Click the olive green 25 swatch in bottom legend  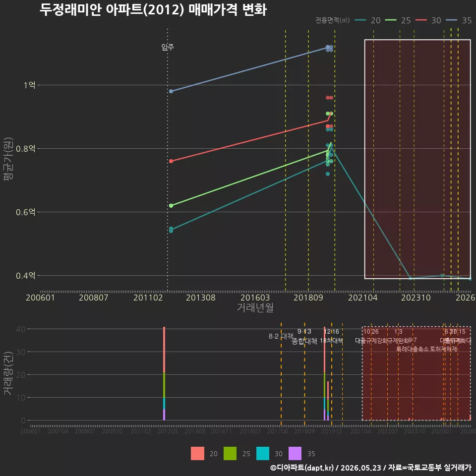[x=230, y=454]
